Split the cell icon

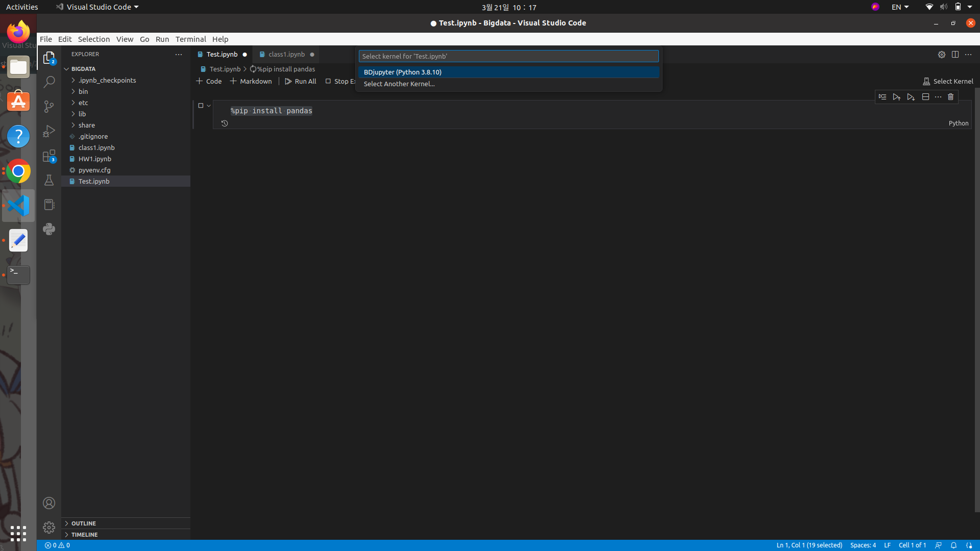point(925,97)
